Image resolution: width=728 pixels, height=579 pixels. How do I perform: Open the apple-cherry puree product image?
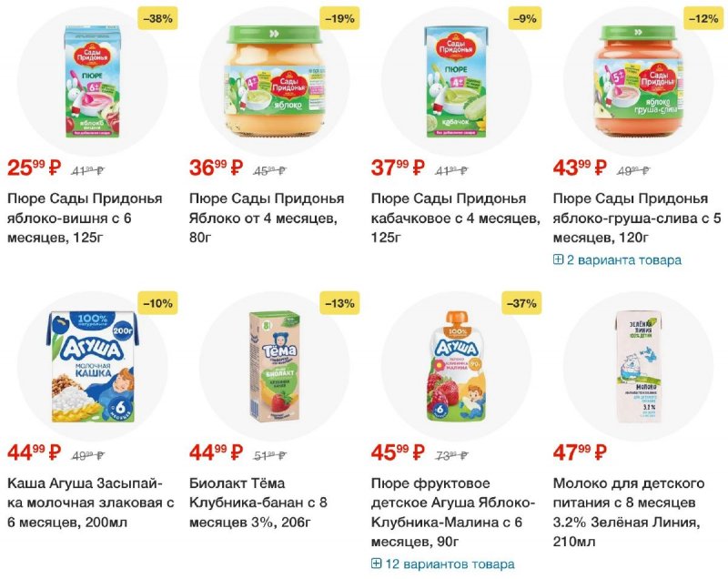92,81
